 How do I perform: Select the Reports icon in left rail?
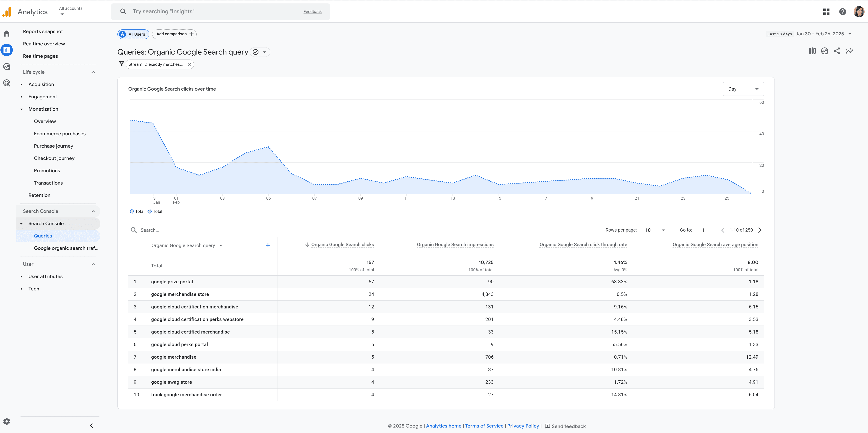click(7, 50)
